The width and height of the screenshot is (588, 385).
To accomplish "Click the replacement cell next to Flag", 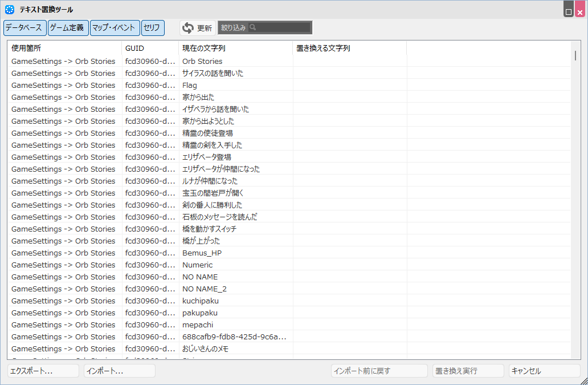I will 348,85.
